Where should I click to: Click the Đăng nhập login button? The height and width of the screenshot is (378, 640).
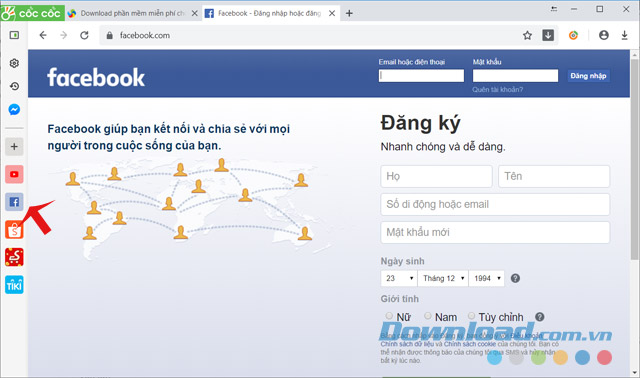pyautogui.click(x=588, y=76)
